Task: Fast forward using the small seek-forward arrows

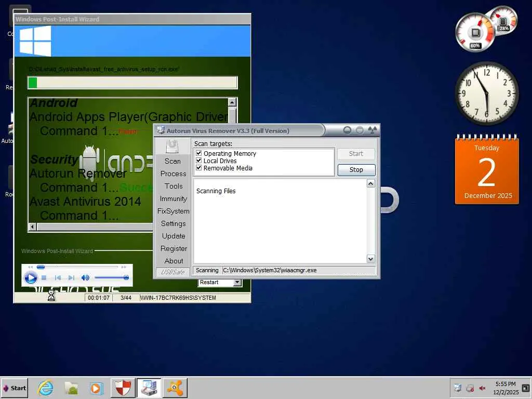Action: pos(124,267)
